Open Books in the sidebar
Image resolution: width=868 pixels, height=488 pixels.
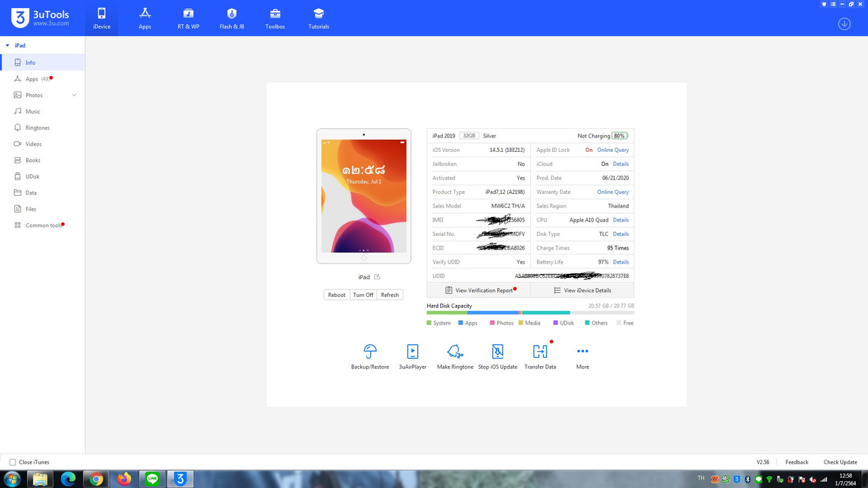tap(42, 160)
